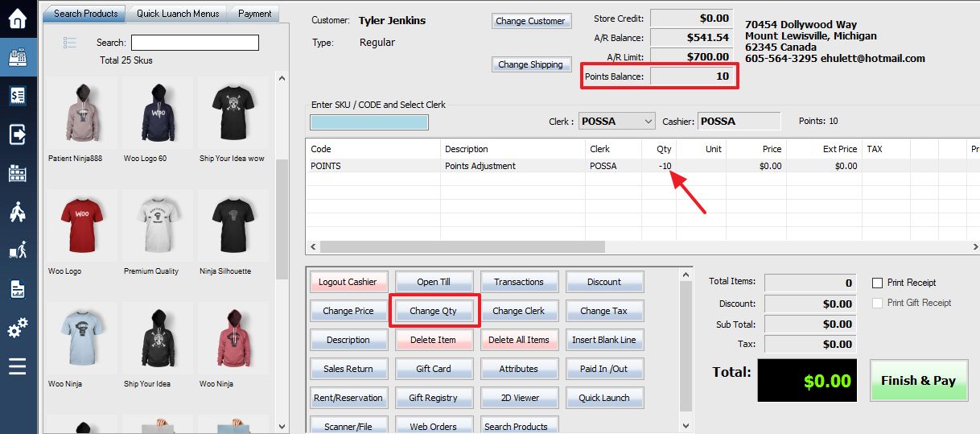
Task: Open the Home icon in sidebar
Action: 18,19
